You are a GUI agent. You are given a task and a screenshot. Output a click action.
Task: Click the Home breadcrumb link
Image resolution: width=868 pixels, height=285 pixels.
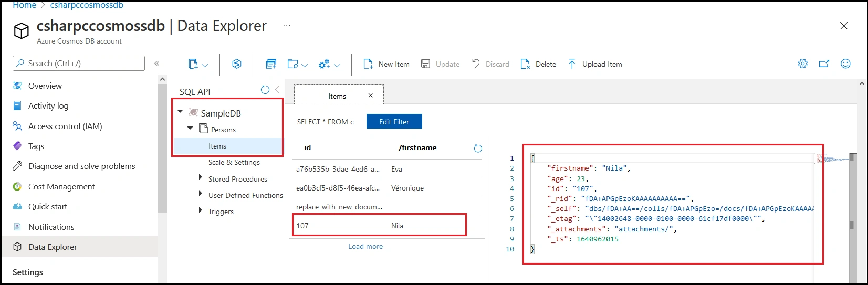coord(25,5)
